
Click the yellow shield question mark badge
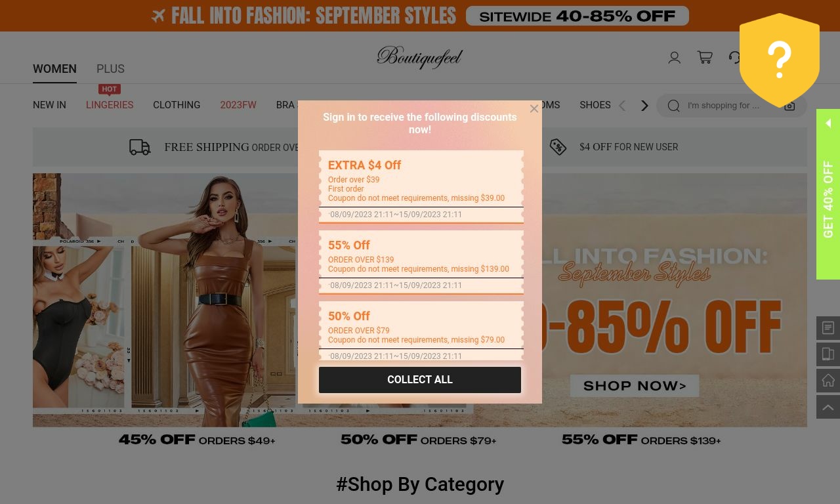(780, 60)
